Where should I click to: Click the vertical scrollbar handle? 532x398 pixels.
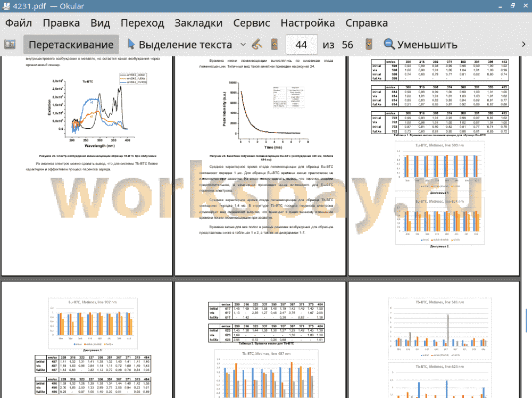click(x=526, y=320)
